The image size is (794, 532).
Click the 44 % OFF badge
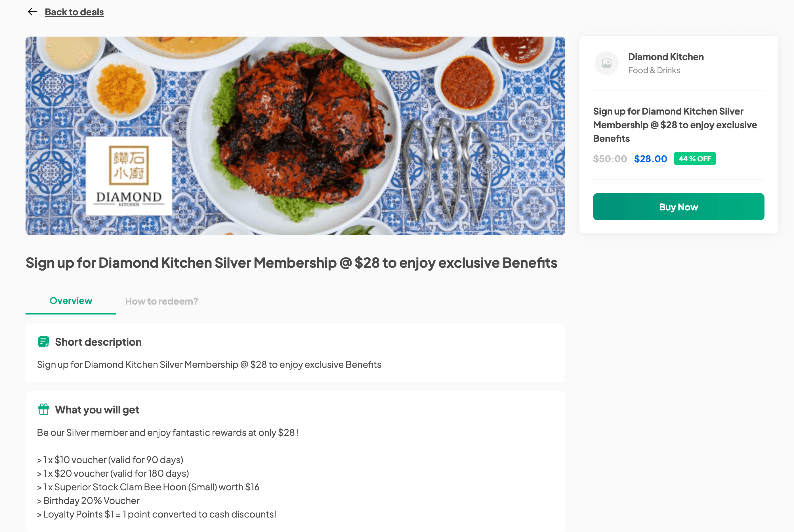tap(695, 159)
